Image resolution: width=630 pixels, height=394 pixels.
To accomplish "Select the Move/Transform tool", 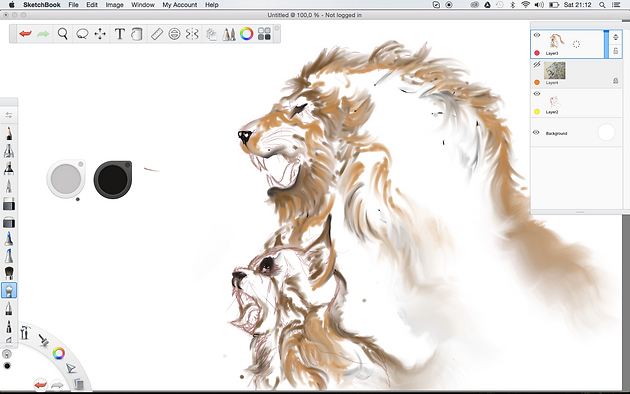I will [100, 34].
